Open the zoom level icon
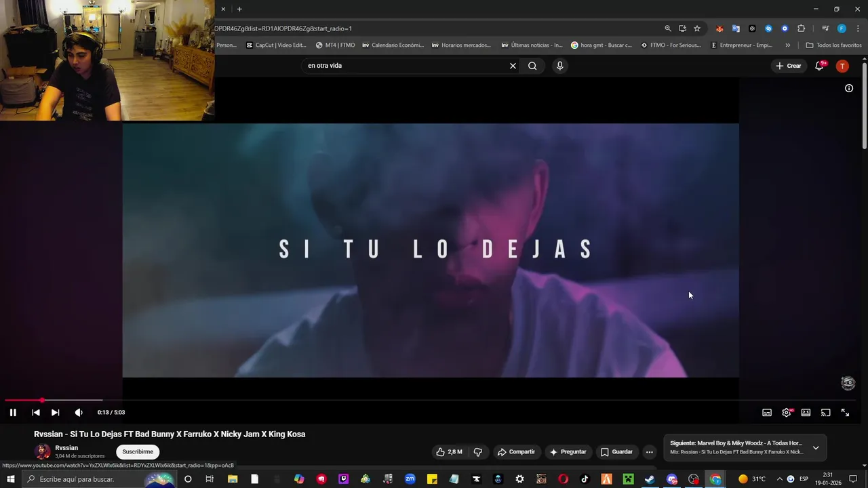Image resolution: width=868 pixels, height=488 pixels. click(x=668, y=28)
